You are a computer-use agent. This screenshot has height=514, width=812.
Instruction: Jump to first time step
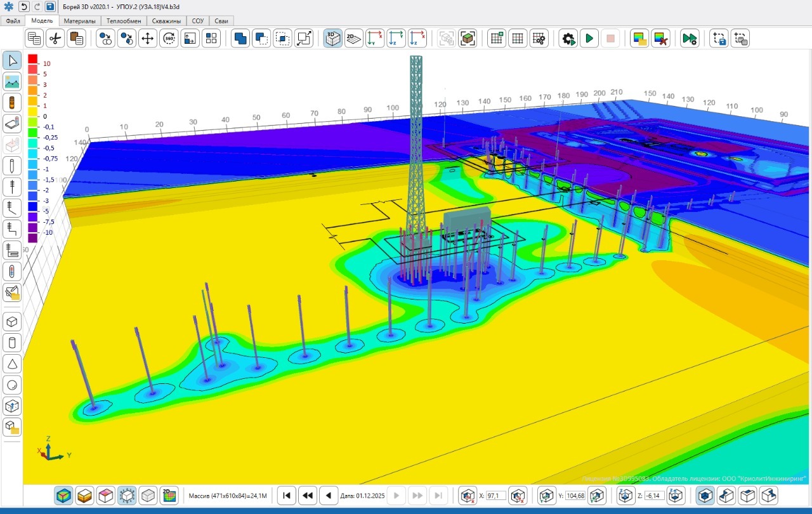click(x=287, y=496)
